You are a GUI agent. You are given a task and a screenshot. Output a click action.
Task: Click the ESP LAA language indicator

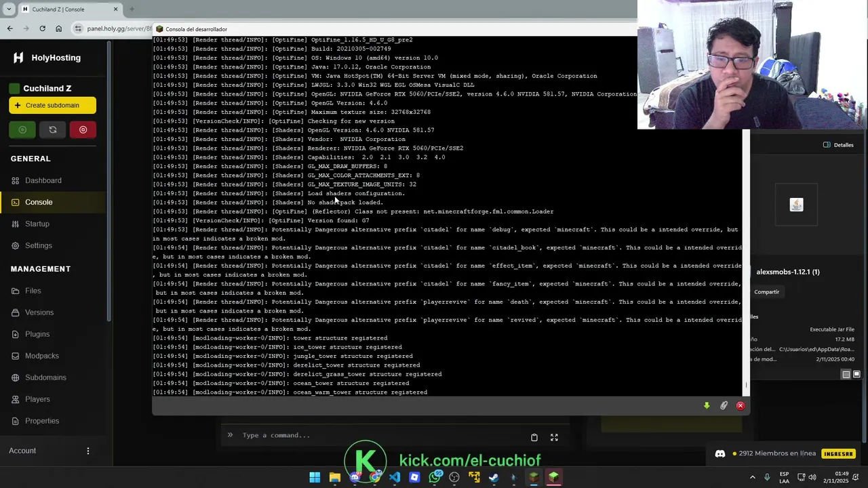pyautogui.click(x=784, y=477)
